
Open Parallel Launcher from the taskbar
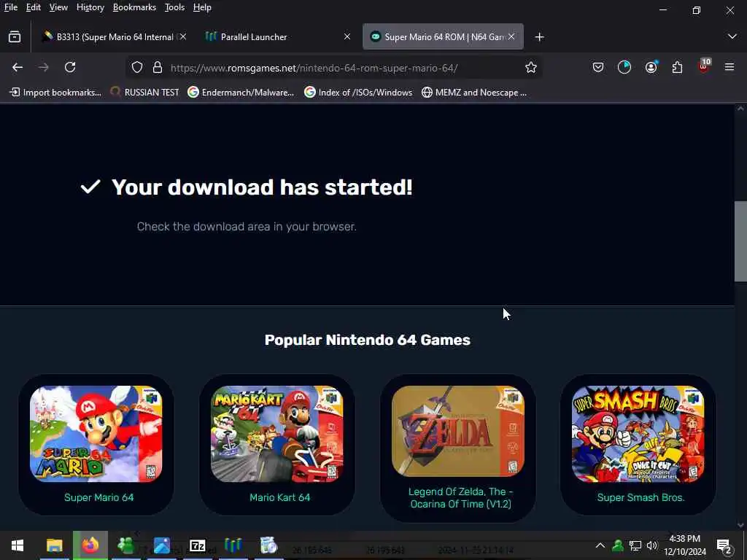point(233,545)
